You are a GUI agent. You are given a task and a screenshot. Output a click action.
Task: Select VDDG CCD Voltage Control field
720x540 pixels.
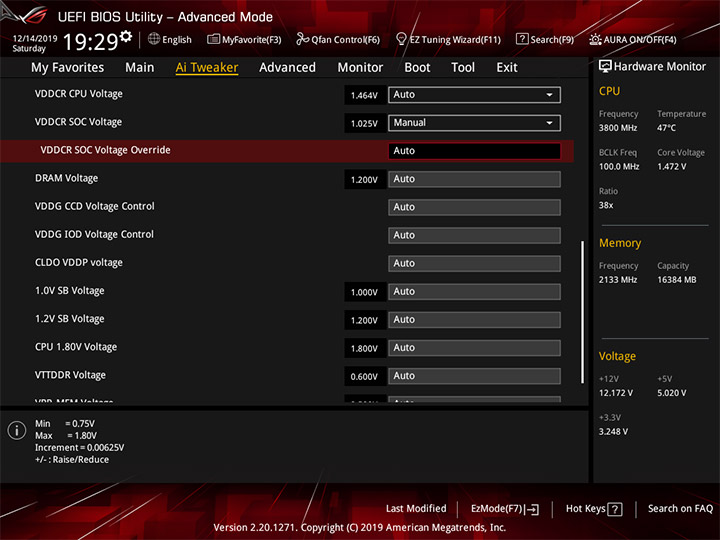click(x=474, y=207)
